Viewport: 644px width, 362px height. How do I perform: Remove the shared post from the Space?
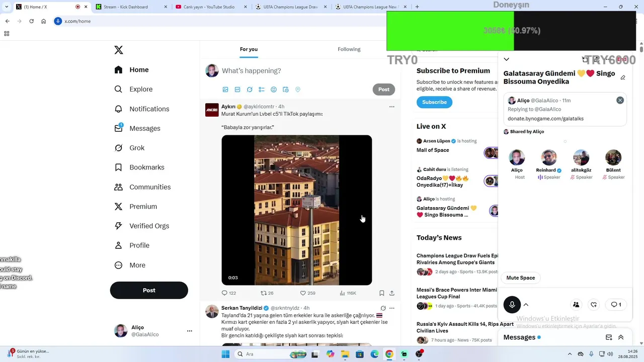[x=620, y=100]
